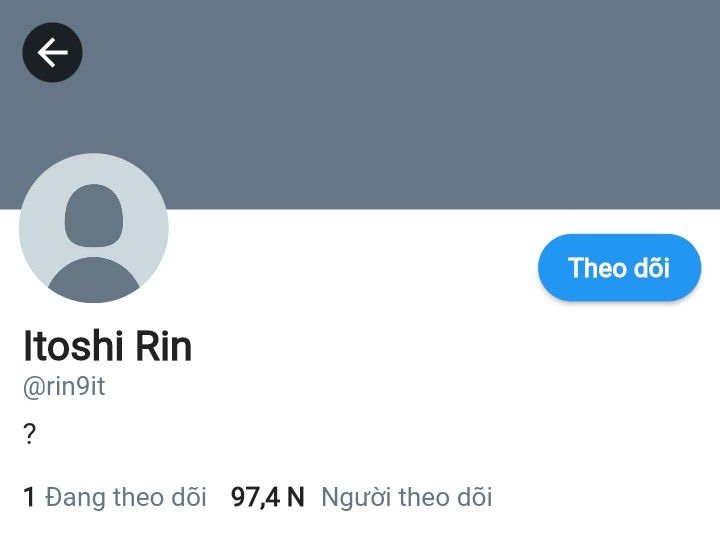Select the "?" bio text

[29, 433]
